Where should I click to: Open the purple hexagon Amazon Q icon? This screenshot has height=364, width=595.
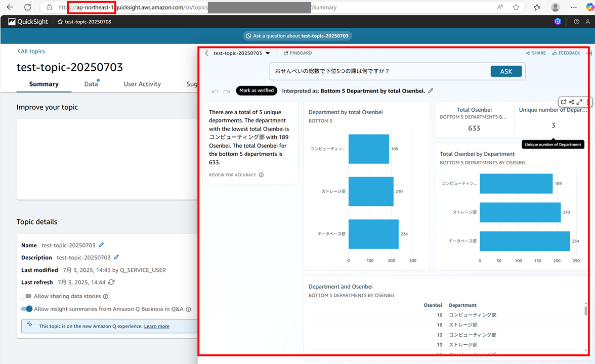point(558,22)
